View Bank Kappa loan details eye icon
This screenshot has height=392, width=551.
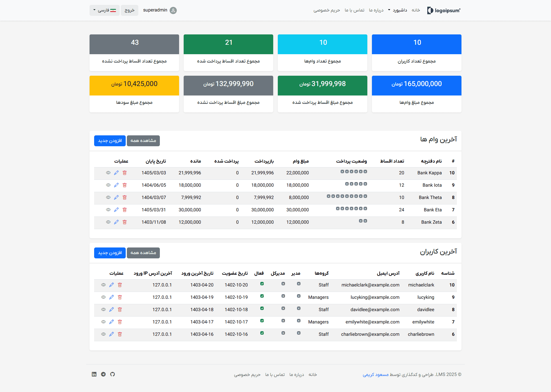(x=108, y=173)
